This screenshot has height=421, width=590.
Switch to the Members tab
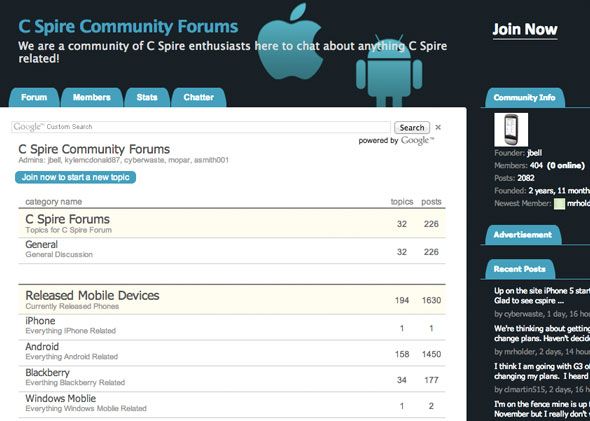pos(92,97)
